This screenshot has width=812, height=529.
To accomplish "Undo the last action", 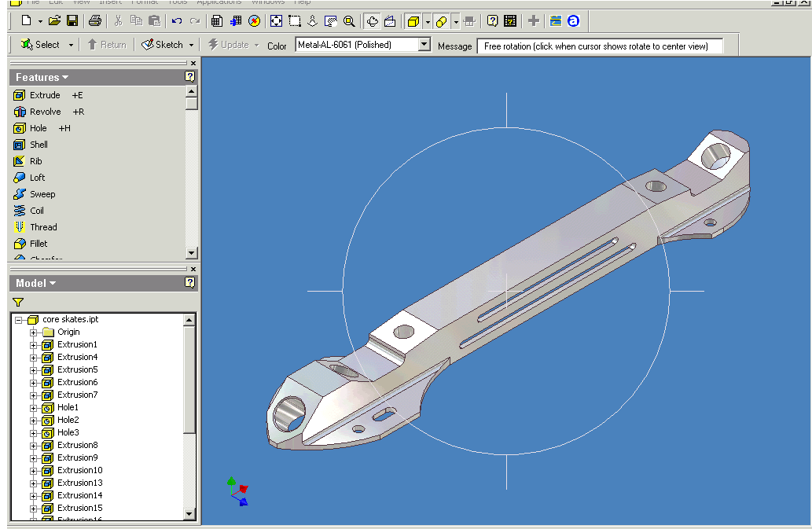I will coord(177,20).
